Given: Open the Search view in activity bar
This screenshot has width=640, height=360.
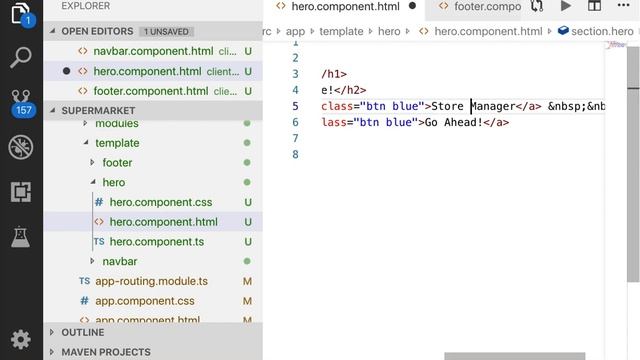Looking at the screenshot, I should point(20,57).
